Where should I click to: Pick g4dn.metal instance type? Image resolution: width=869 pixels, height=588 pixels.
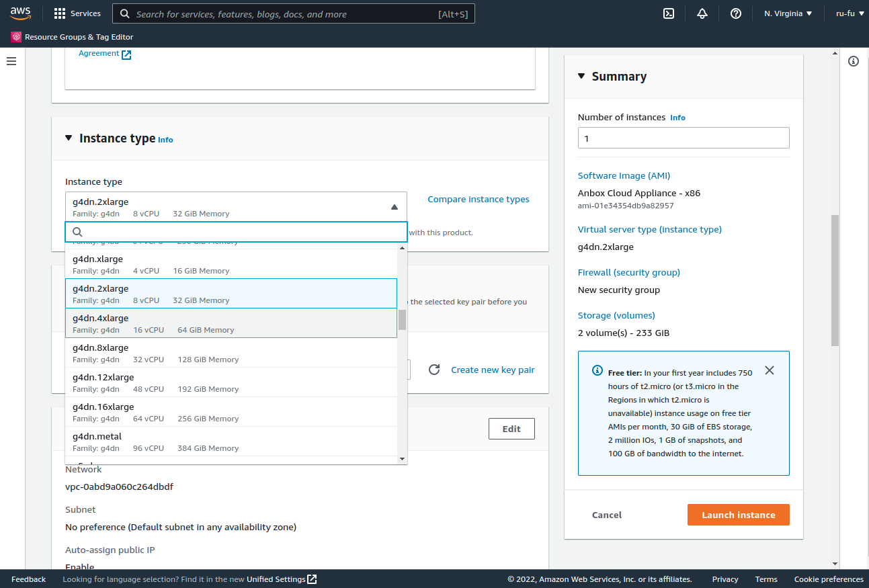pyautogui.click(x=231, y=442)
